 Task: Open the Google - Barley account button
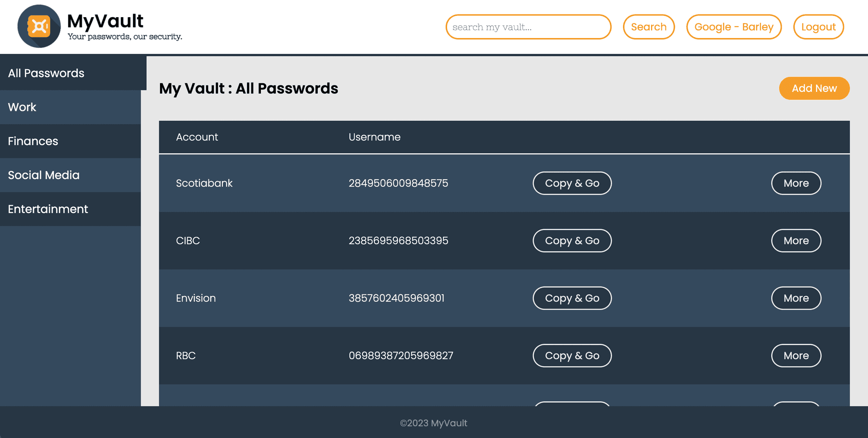point(734,27)
